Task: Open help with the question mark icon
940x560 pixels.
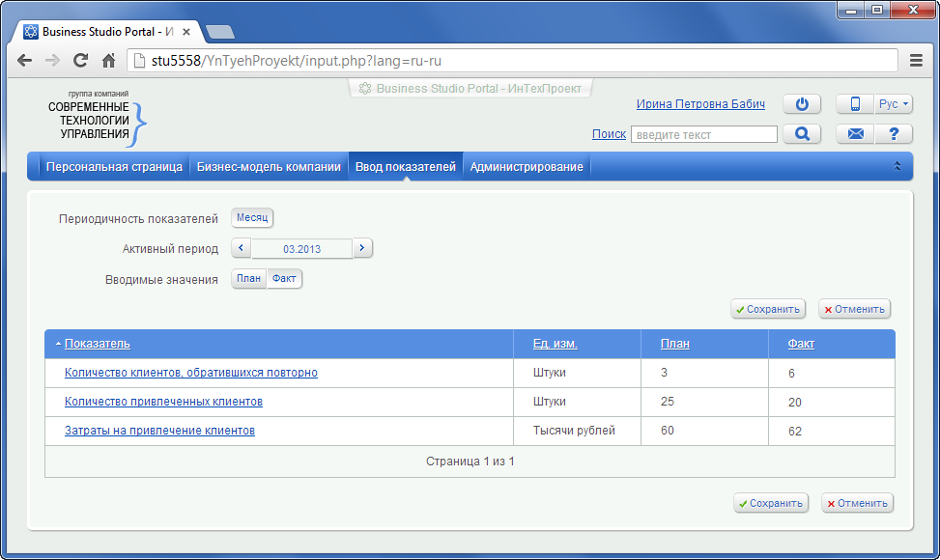Action: [894, 134]
